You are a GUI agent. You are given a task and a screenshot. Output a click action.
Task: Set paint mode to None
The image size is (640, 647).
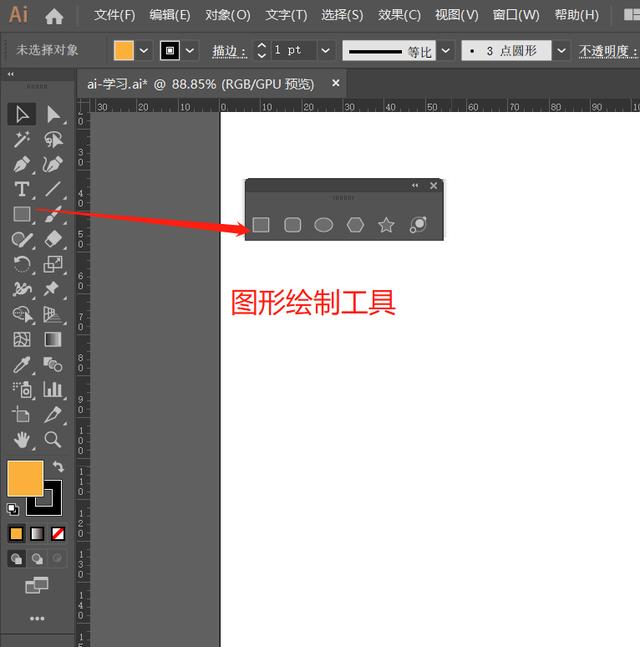click(58, 534)
